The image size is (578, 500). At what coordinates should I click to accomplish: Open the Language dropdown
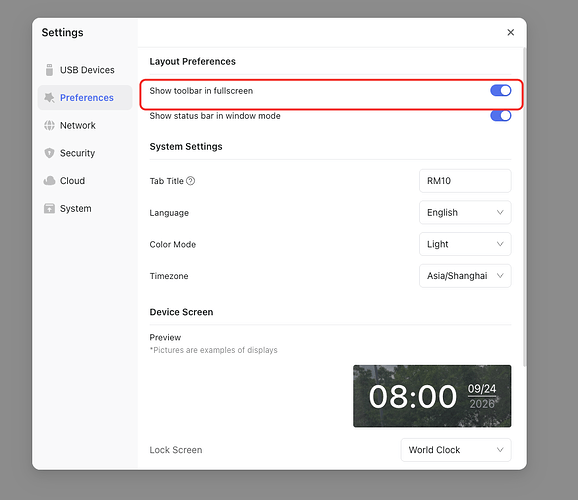(465, 212)
